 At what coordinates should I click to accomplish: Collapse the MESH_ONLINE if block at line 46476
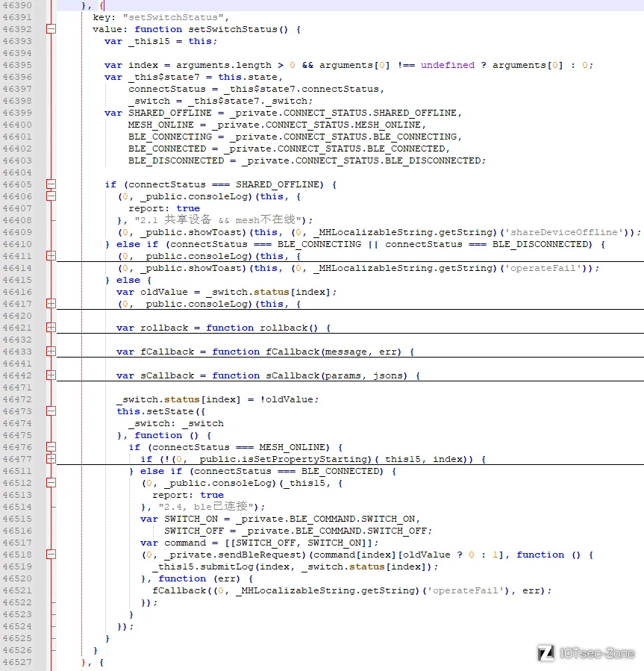51,447
